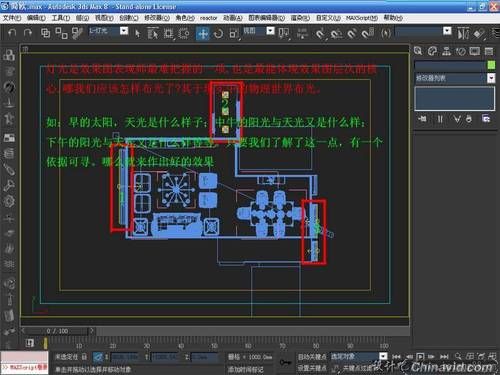The height and width of the screenshot is (375, 500).
Task: Select the Select Object arrow tool
Action: (137, 33)
